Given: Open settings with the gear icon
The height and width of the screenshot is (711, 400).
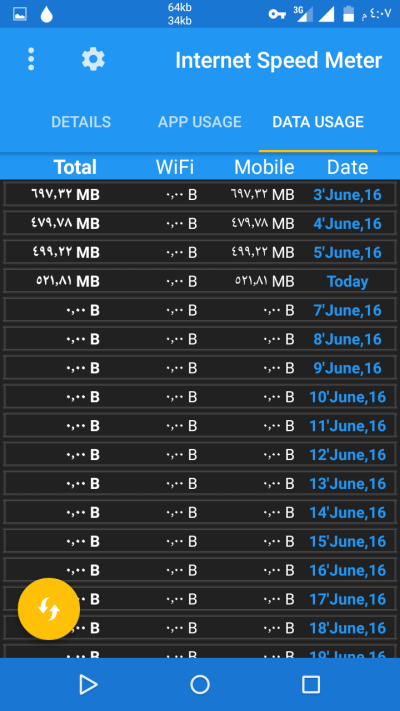Looking at the screenshot, I should pyautogui.click(x=93, y=59).
